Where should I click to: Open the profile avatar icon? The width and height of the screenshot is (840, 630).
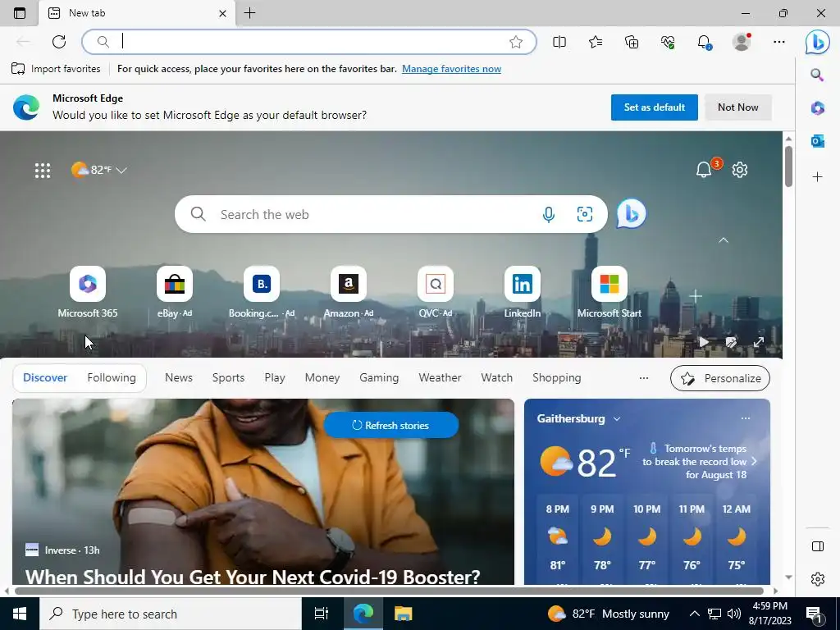742,42
